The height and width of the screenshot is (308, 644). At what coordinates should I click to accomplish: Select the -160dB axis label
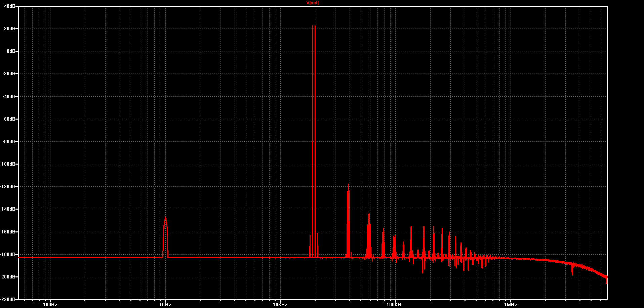click(8, 232)
